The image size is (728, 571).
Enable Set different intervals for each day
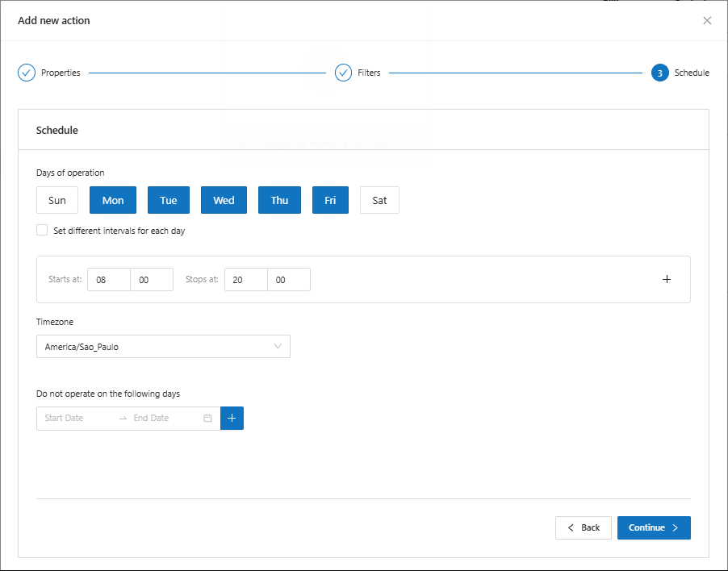pyautogui.click(x=42, y=230)
